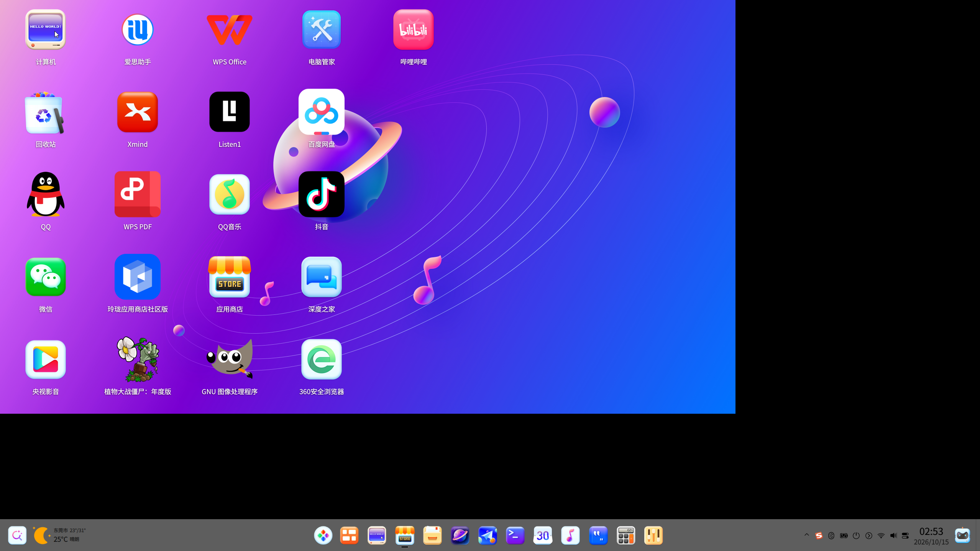The image size is (980, 551).
Task: Open 百度网盘 desktop icon
Action: (x=322, y=112)
